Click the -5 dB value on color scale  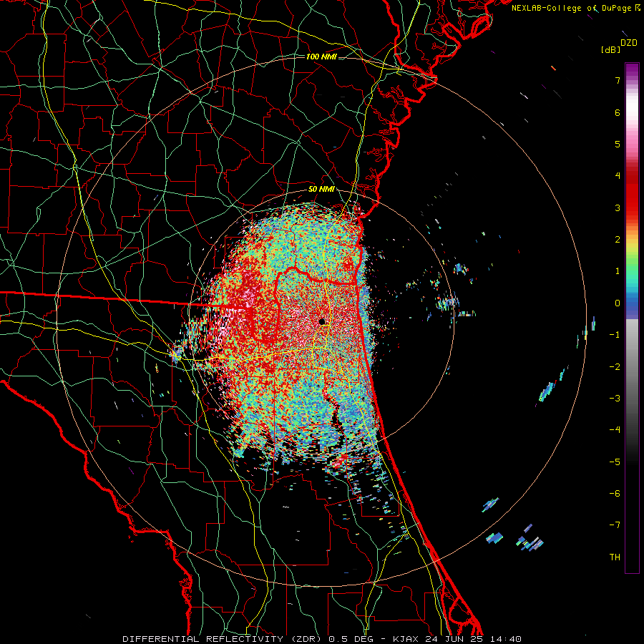(615, 462)
